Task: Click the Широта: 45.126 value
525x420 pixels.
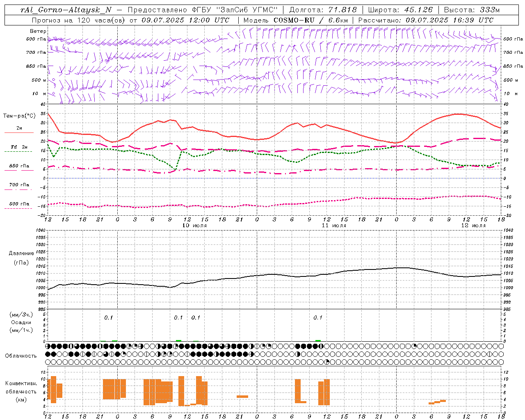Action: tap(400, 10)
